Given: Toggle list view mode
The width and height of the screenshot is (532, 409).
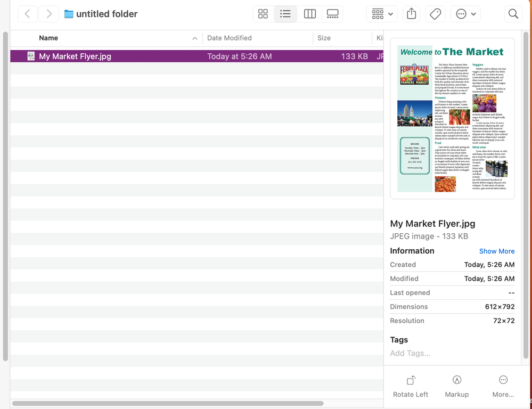Looking at the screenshot, I should (286, 14).
